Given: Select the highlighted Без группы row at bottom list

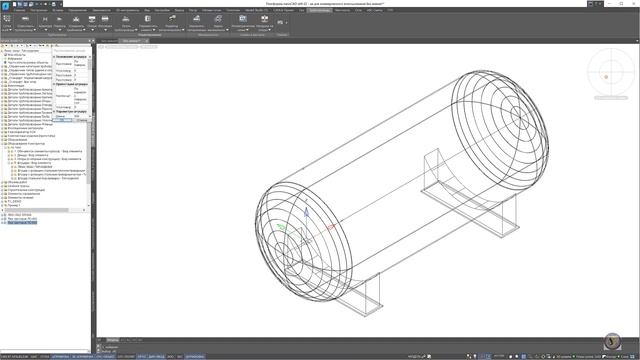Looking at the screenshot, I should 22,222.
